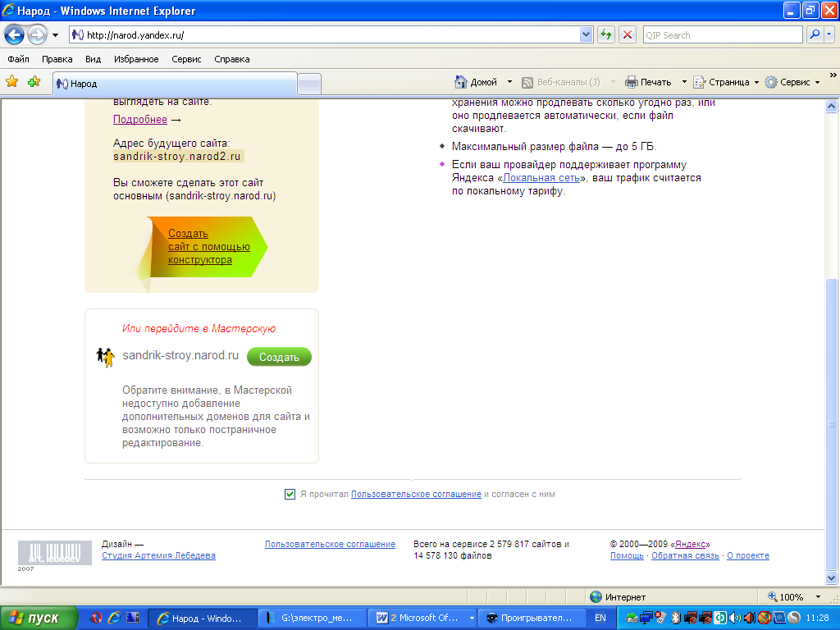Screen dimensions: 840x630
Task: Open the search provider dropdown arrow
Action: pos(829,35)
